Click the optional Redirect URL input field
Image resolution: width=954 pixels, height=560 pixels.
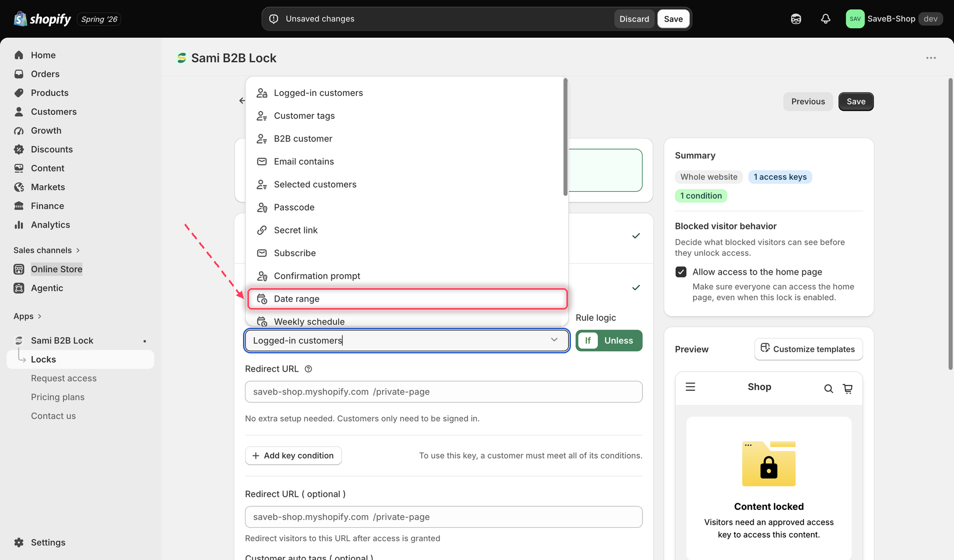[443, 517]
